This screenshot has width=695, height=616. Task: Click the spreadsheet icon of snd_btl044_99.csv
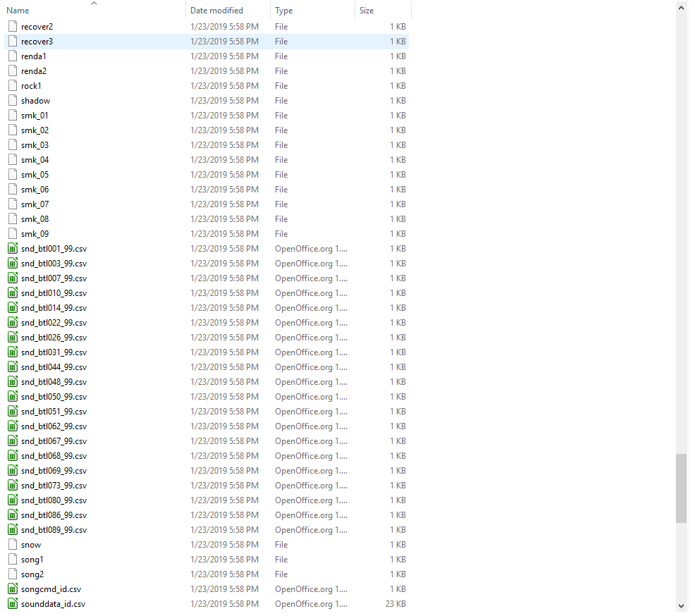click(x=13, y=367)
